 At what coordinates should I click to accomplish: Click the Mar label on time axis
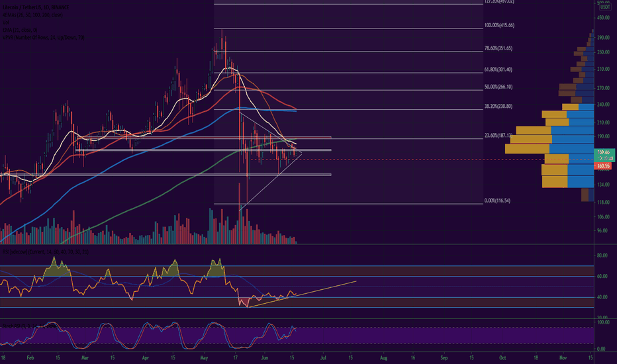pyautogui.click(x=85, y=358)
